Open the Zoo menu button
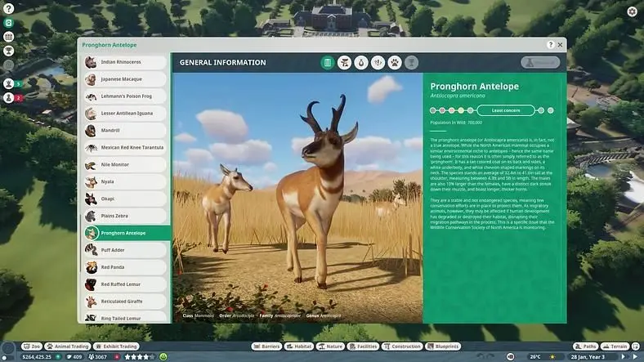 [32, 346]
